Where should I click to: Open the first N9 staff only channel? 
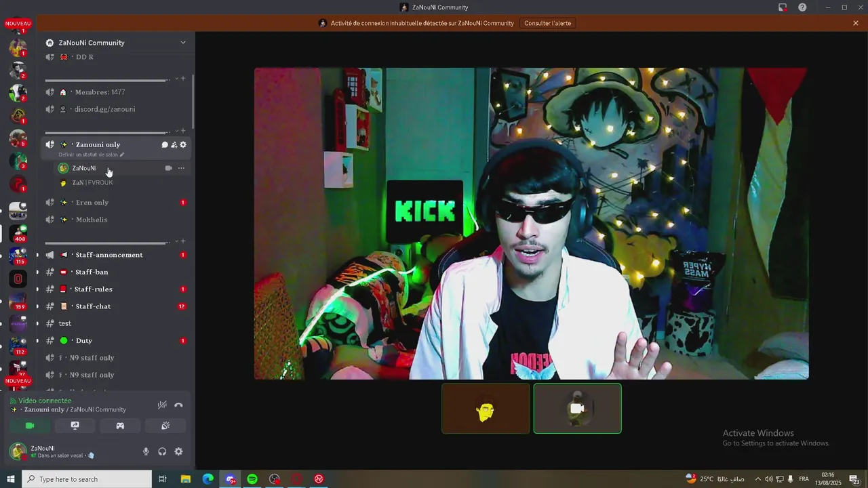(x=115, y=358)
